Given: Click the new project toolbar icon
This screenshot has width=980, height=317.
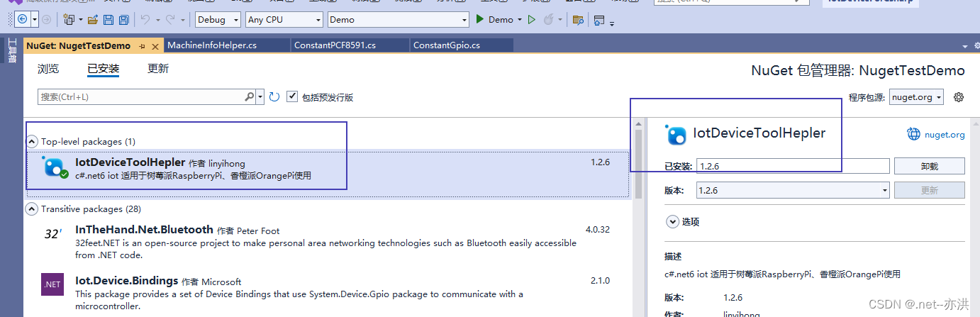Looking at the screenshot, I should (69, 20).
